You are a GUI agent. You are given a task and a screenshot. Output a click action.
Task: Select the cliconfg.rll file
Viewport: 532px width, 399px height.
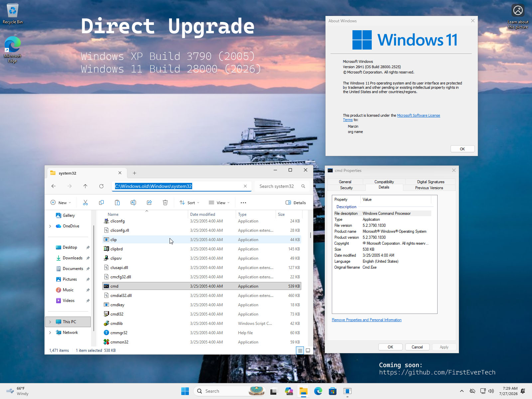(x=202, y=230)
